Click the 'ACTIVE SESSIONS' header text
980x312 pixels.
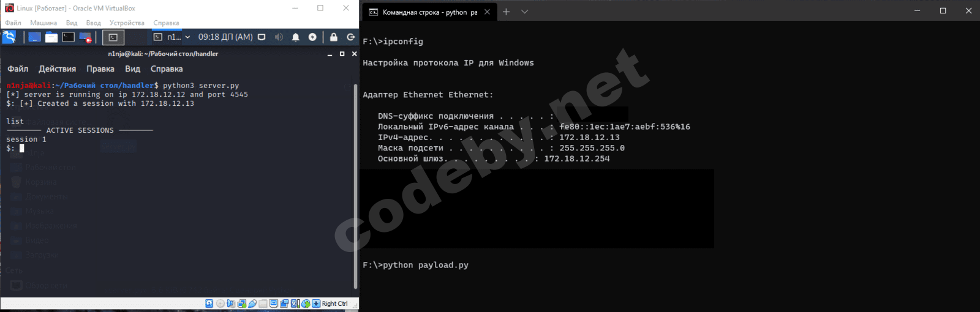click(80, 130)
